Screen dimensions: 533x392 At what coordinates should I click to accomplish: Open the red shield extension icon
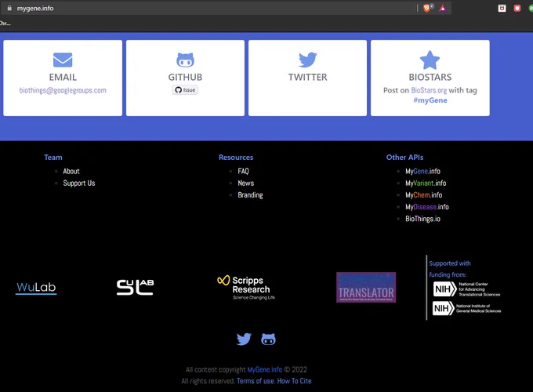(517, 8)
